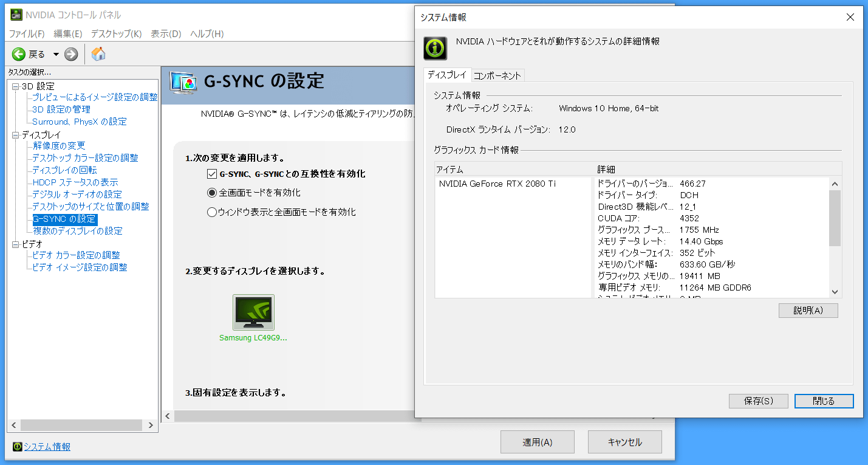The height and width of the screenshot is (465, 868).
Task: Switch to the コンポーネント tab
Action: (x=497, y=75)
